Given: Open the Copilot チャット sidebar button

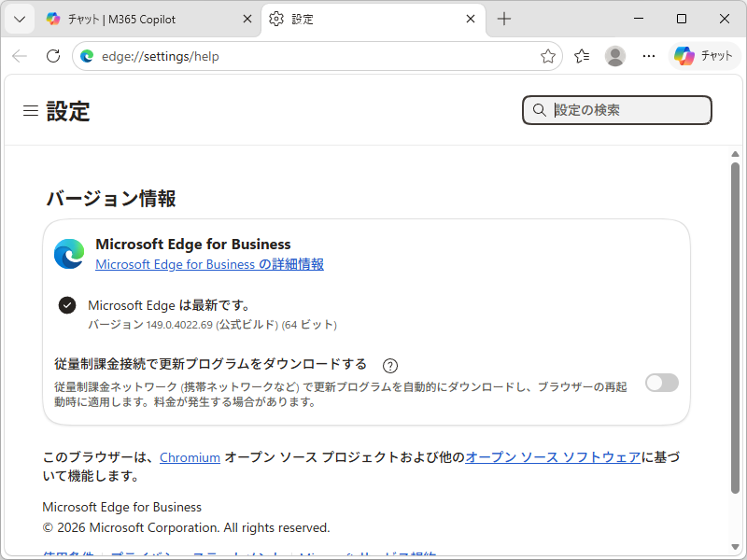Looking at the screenshot, I should coord(704,56).
